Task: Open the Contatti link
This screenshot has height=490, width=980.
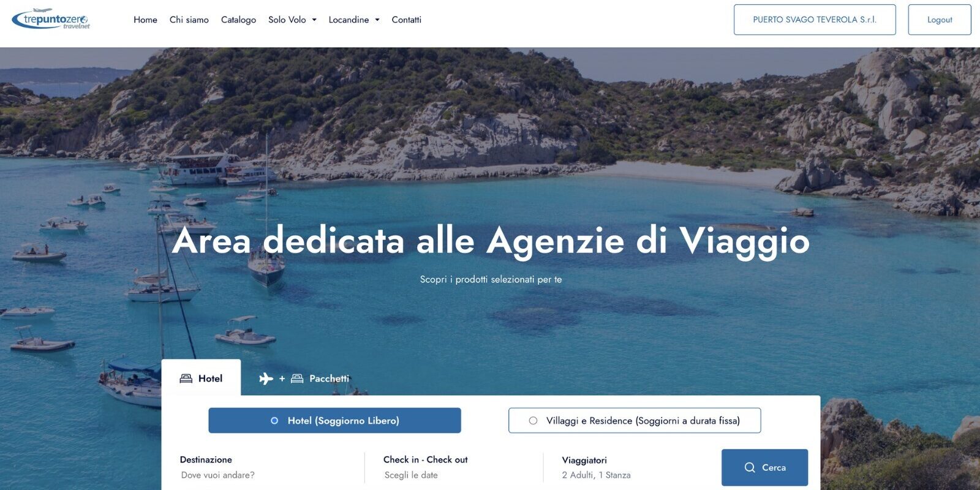Action: click(406, 20)
